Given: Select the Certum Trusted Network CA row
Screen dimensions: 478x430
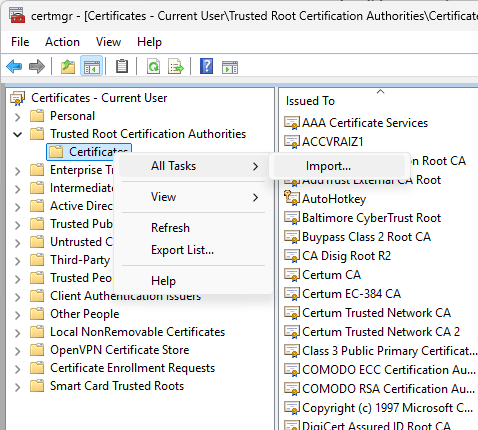Looking at the screenshot, I should point(376,313).
